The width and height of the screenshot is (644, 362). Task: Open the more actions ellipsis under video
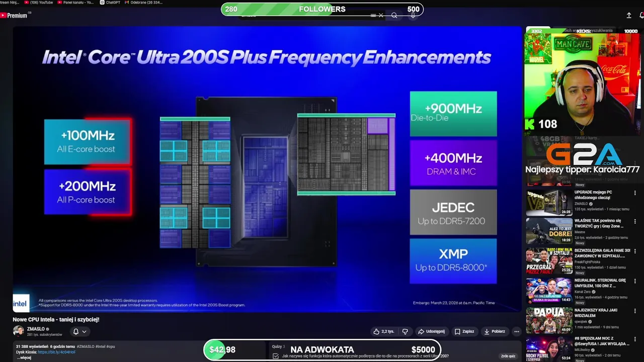click(516, 331)
